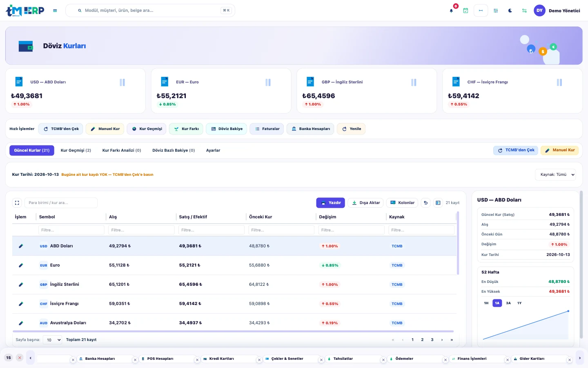This screenshot has height=368, width=588.
Task: Toggle dark mode moon icon
Action: [510, 11]
